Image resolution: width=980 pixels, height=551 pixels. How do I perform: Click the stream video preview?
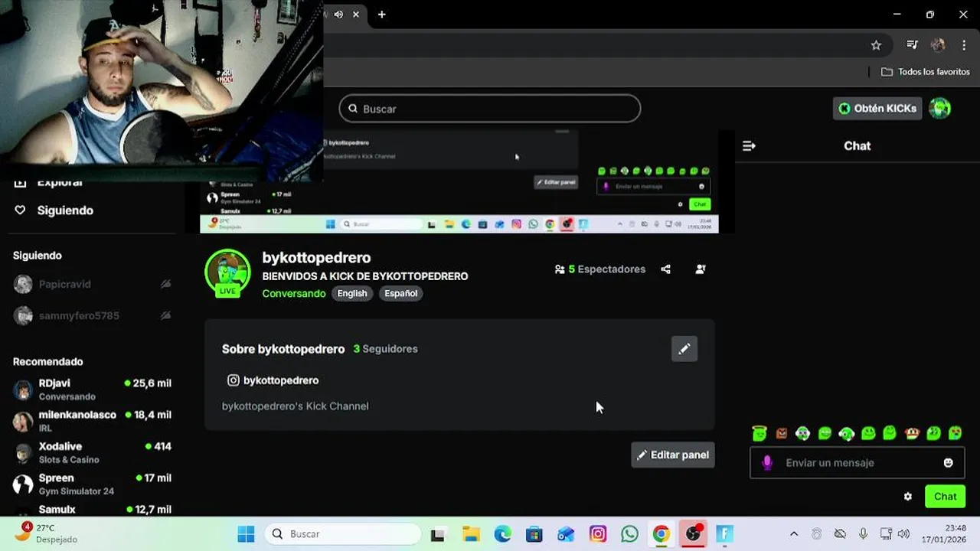[459, 181]
